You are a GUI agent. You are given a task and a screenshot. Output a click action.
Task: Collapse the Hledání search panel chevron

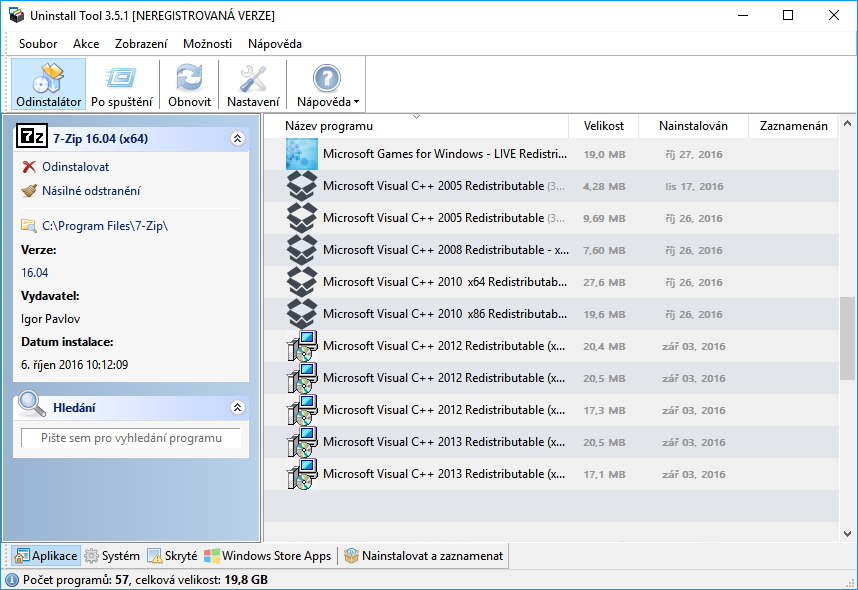click(x=237, y=407)
